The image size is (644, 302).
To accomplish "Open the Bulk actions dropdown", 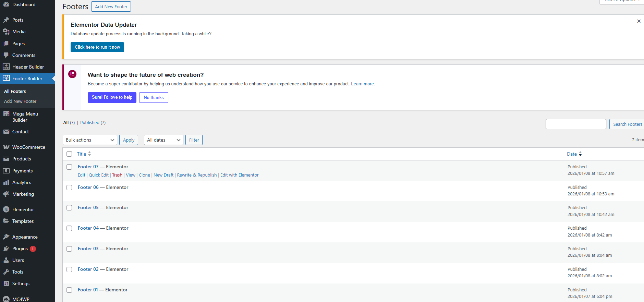I will point(90,140).
